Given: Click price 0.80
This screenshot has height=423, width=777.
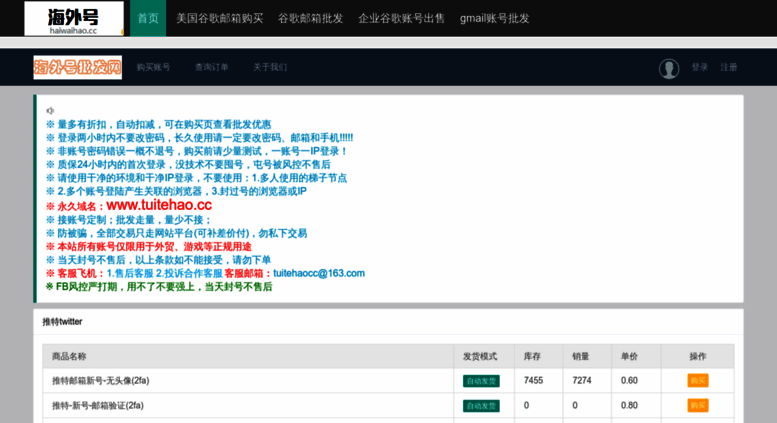Looking at the screenshot, I should coord(629,405).
